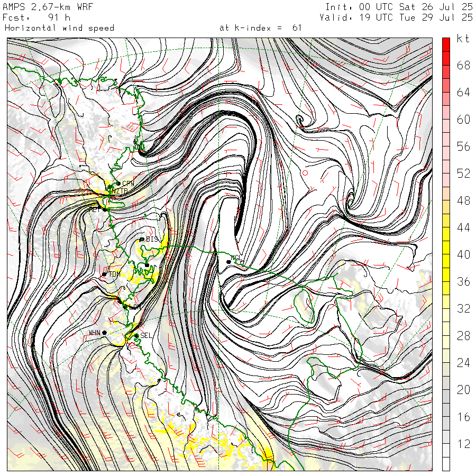The image size is (476, 476).
Task: Click the black dot marker beside WHN
Action: click(x=104, y=333)
